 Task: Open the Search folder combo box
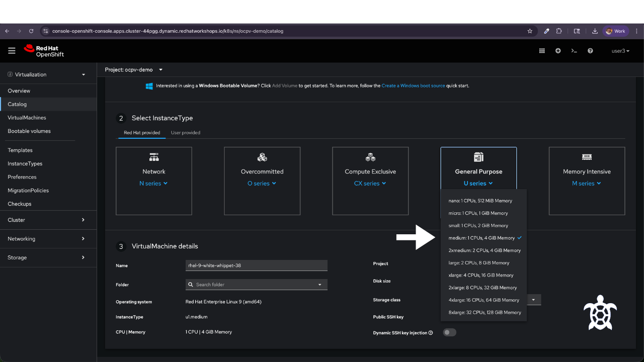point(257,285)
